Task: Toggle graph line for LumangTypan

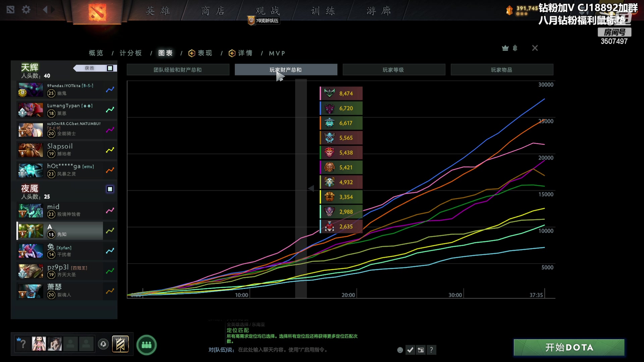Action: pyautogui.click(x=110, y=110)
